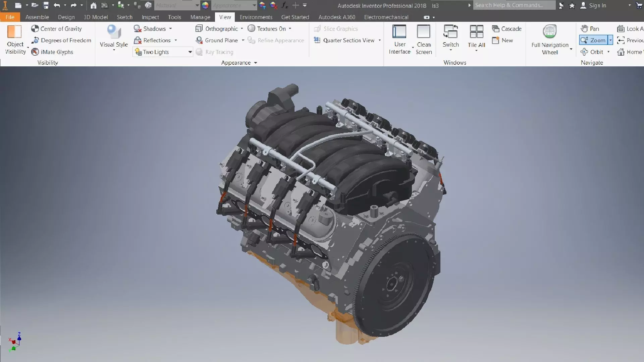The height and width of the screenshot is (362, 644).
Task: Toggle Center of Gravity display
Action: point(56,29)
